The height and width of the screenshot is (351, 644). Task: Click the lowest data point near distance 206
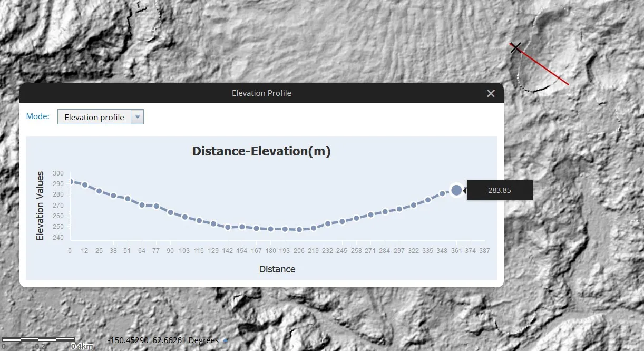coord(299,230)
